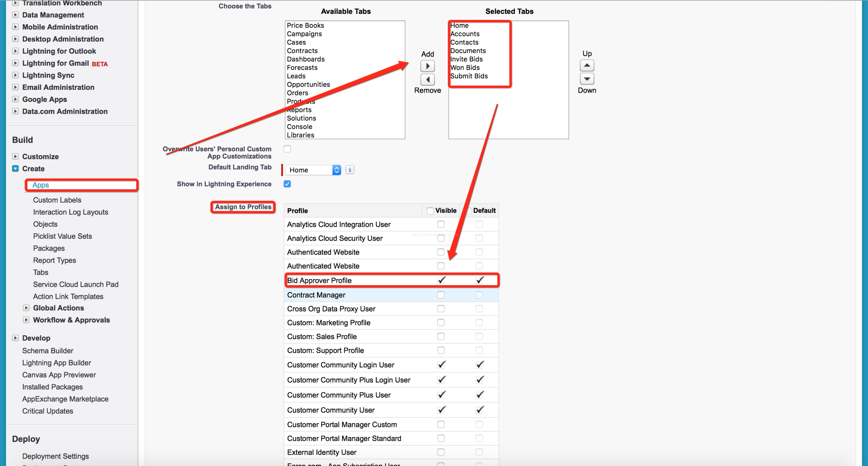Collapse the Create section

tap(15, 168)
